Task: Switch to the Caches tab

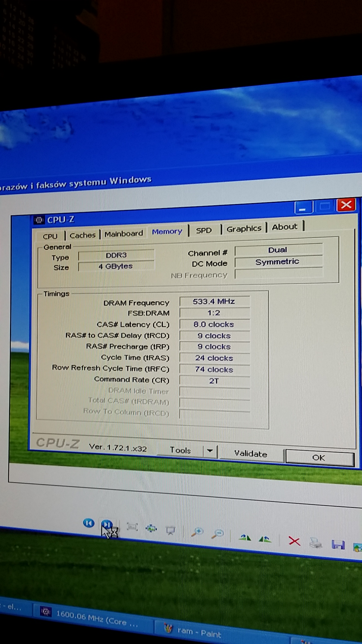Action: 83,235
